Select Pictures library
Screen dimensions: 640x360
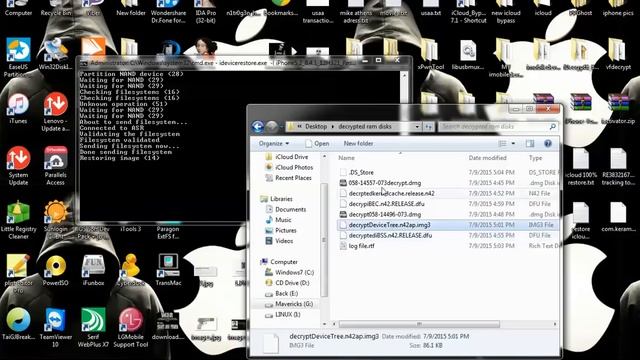coord(281,231)
